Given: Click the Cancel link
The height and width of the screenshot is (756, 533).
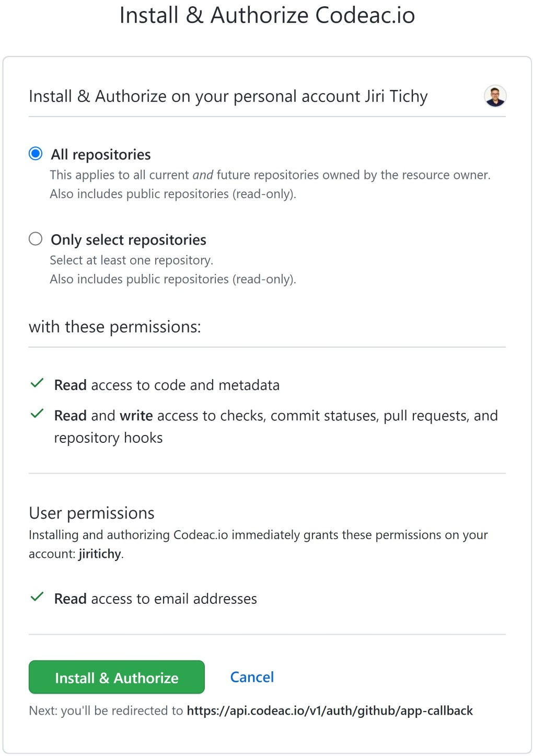Looking at the screenshot, I should pyautogui.click(x=251, y=677).
